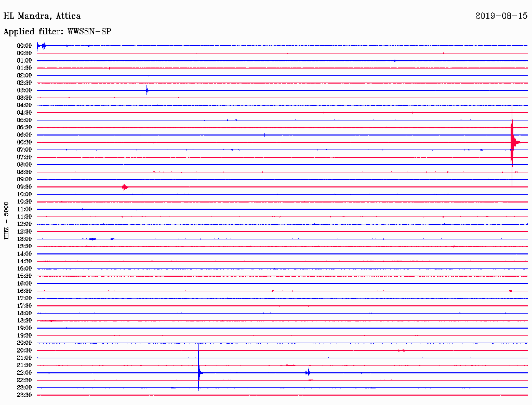The height and width of the screenshot is (405, 532).
Task: Select the 03:00 time label
Action: pyautogui.click(x=24, y=90)
